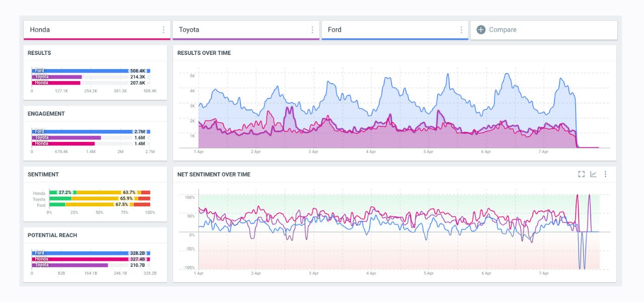Screen dimensions: 644x302
Task: Click the Honda bar in Engagement
Action: (x=63, y=143)
